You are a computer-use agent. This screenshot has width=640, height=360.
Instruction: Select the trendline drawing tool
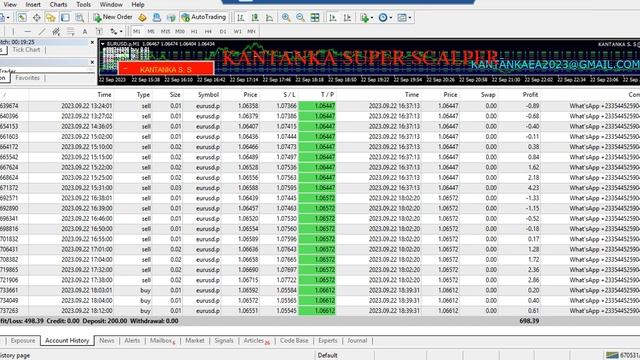(x=42, y=31)
